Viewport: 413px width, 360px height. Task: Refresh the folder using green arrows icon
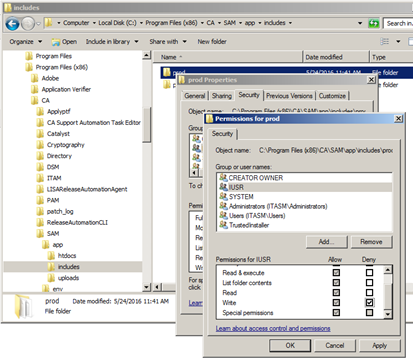pyautogui.click(x=374, y=23)
